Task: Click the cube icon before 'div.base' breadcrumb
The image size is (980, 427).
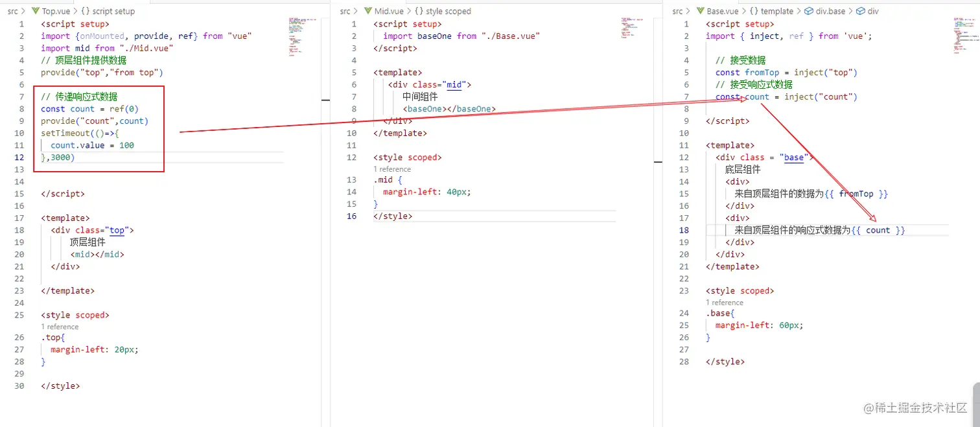Action: pos(809,11)
